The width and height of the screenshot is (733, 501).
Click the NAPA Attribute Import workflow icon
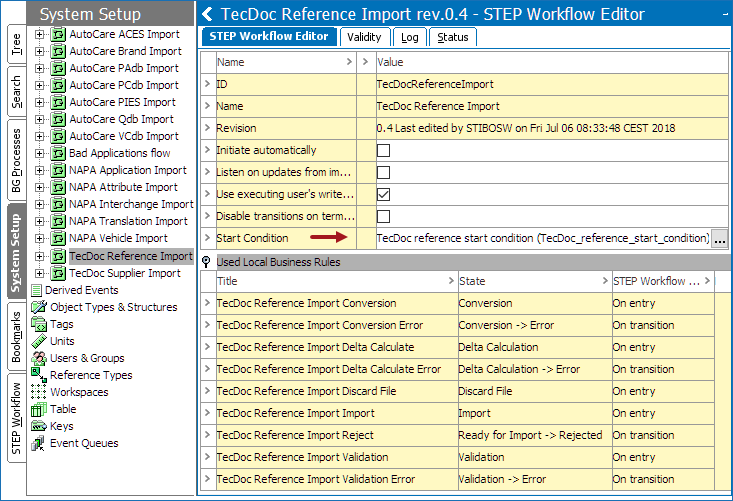[x=58, y=187]
